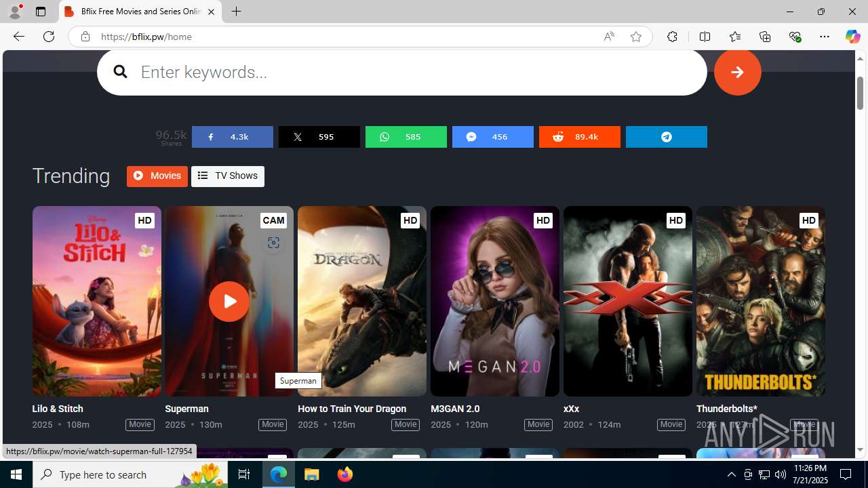Show hidden system tray icons
Screen dimensions: 868x488
[x=731, y=474]
